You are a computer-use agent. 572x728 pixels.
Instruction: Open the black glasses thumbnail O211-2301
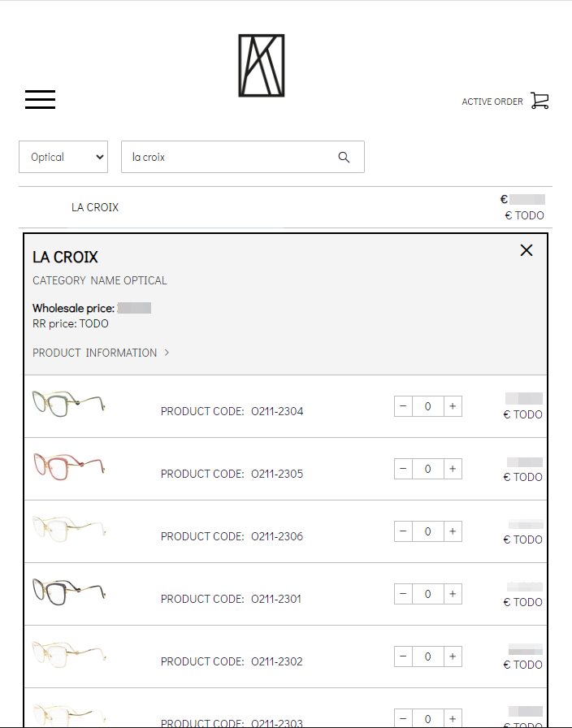pos(68,591)
